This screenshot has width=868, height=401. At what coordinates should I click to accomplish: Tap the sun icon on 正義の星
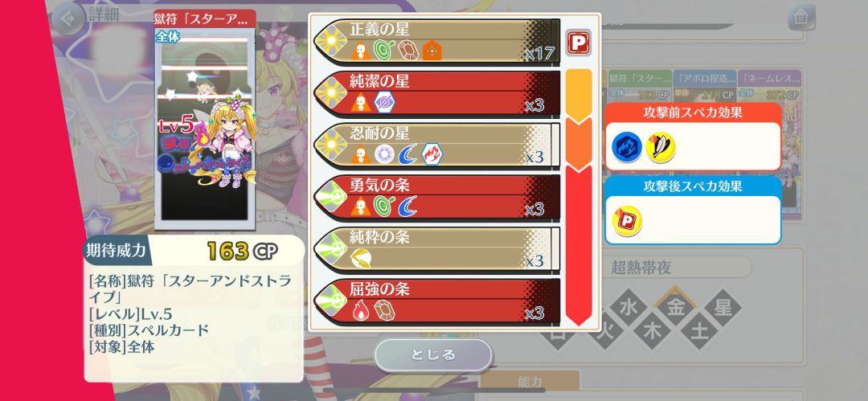tap(331, 40)
